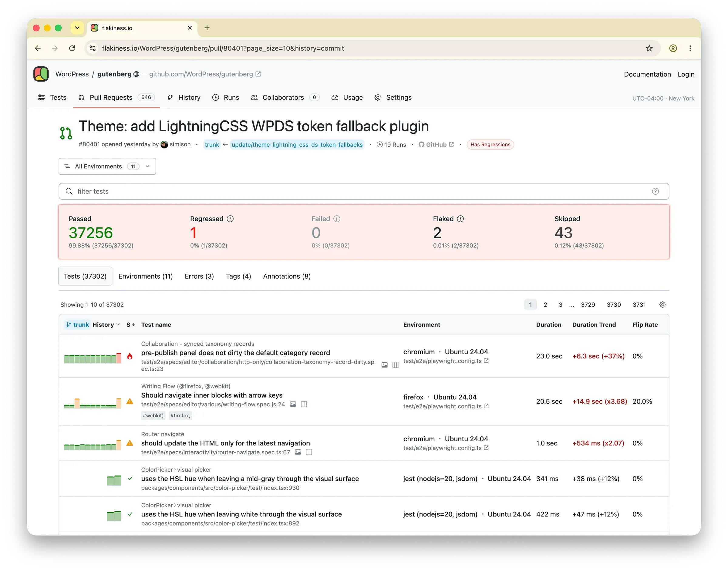
Task: Open test 'should update the HTML only for the latest navigation'
Action: coord(225,443)
